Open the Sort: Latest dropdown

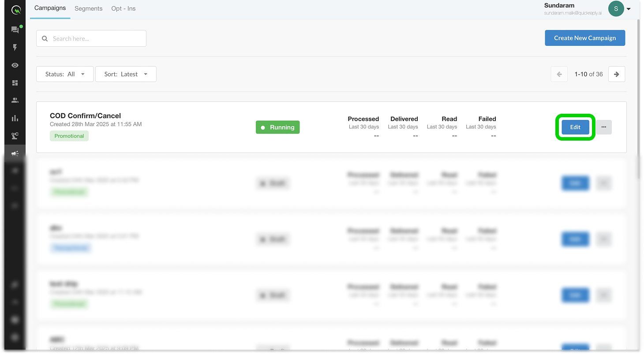[126, 74]
